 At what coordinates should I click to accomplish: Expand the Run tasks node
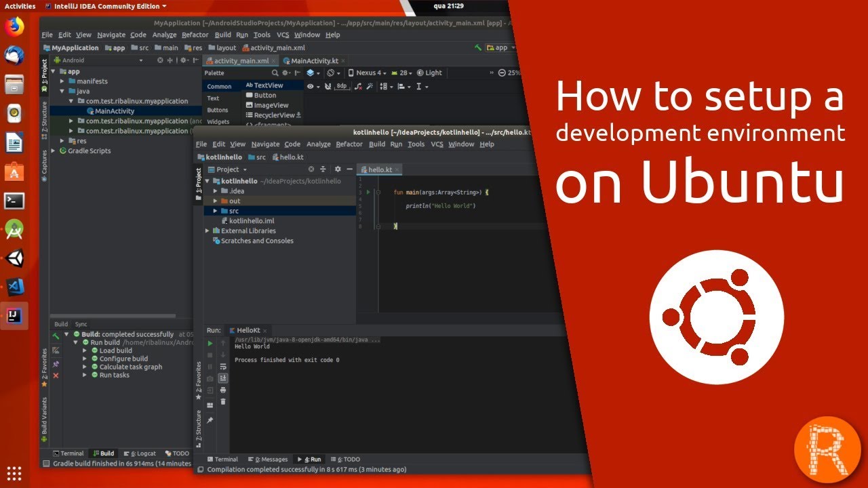(x=85, y=375)
